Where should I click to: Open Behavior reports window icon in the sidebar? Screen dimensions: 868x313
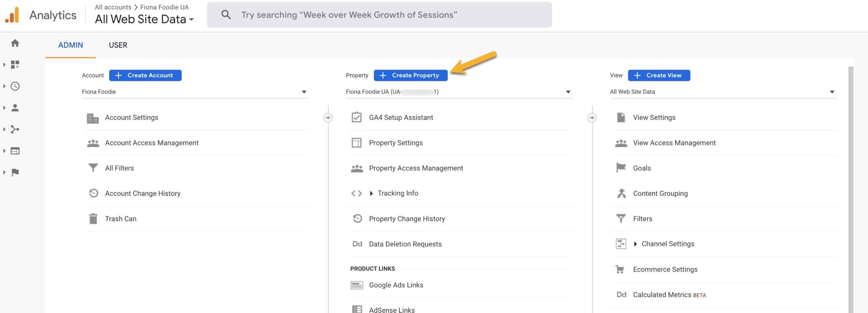click(15, 151)
